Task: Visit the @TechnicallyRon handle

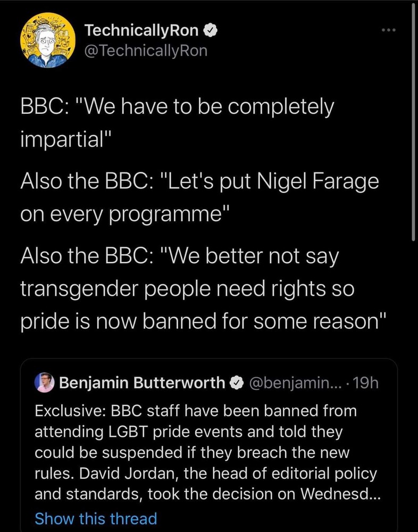Action: pos(146,51)
